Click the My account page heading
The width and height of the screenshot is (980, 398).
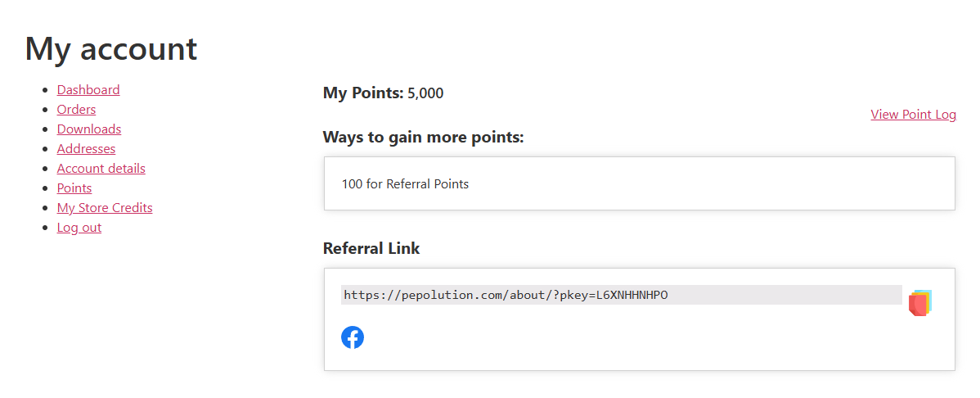111,49
